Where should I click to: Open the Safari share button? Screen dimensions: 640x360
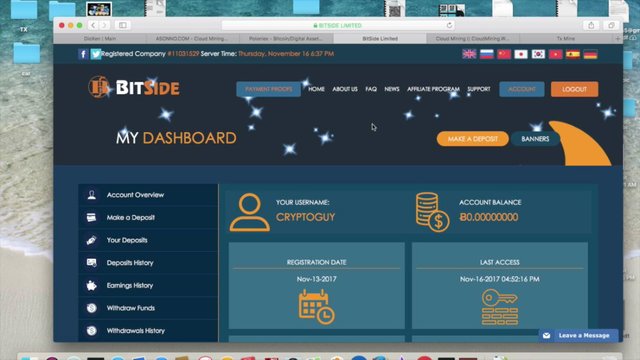coord(591,25)
